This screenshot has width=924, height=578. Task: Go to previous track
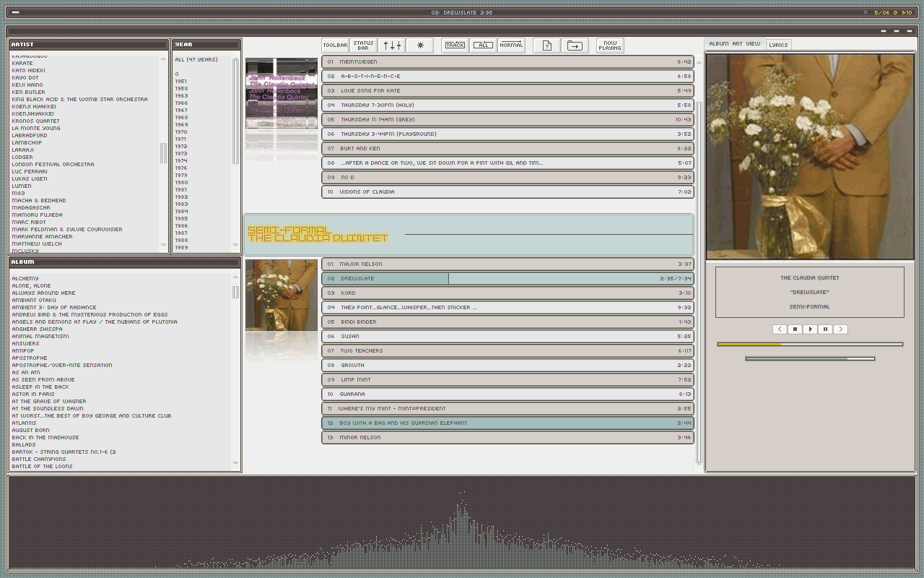tap(780, 329)
